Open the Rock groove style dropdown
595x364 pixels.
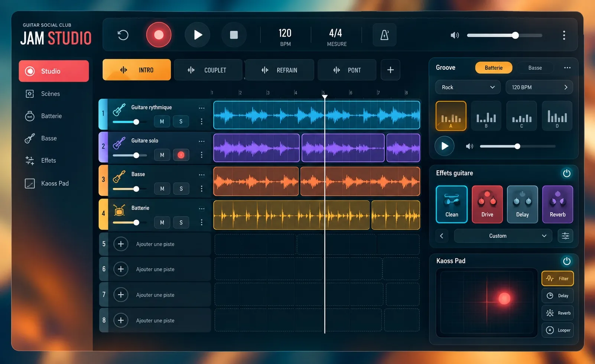468,87
